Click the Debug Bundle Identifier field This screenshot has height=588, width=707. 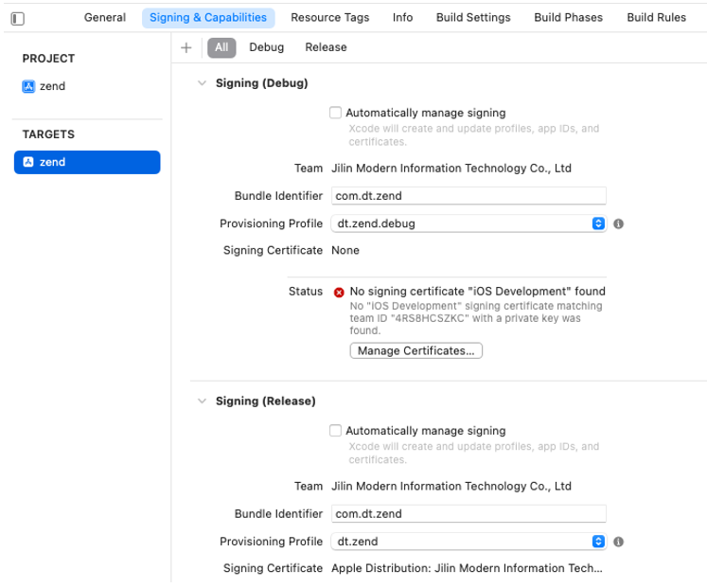tap(468, 196)
